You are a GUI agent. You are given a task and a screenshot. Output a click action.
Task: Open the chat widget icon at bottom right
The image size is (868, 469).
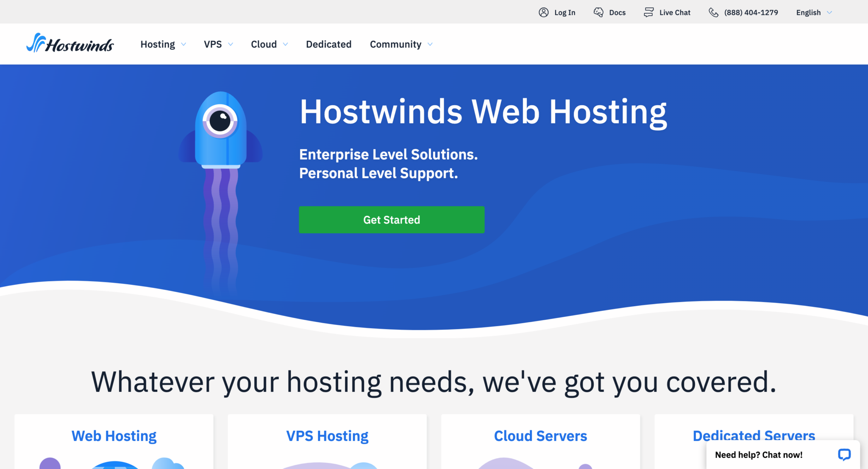coord(845,454)
